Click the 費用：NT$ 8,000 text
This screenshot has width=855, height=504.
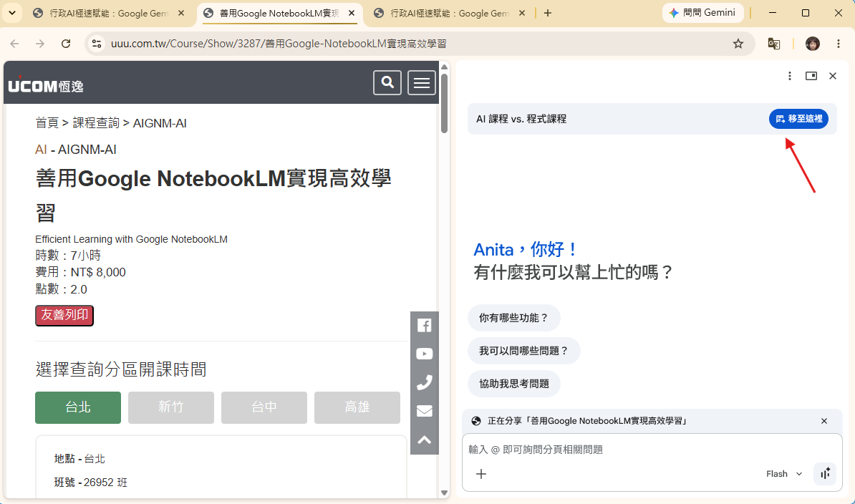81,273
